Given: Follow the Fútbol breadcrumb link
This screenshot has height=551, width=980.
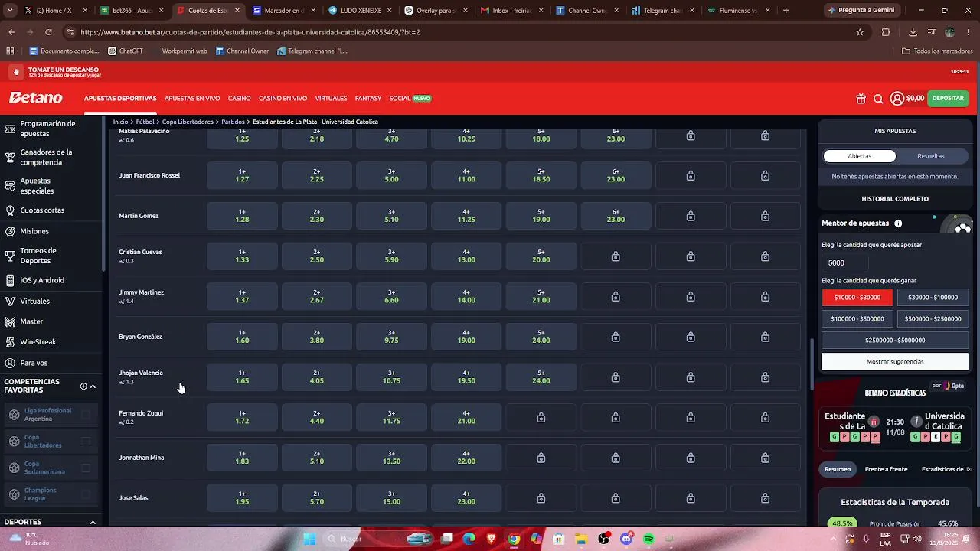Looking at the screenshot, I should pos(145,122).
